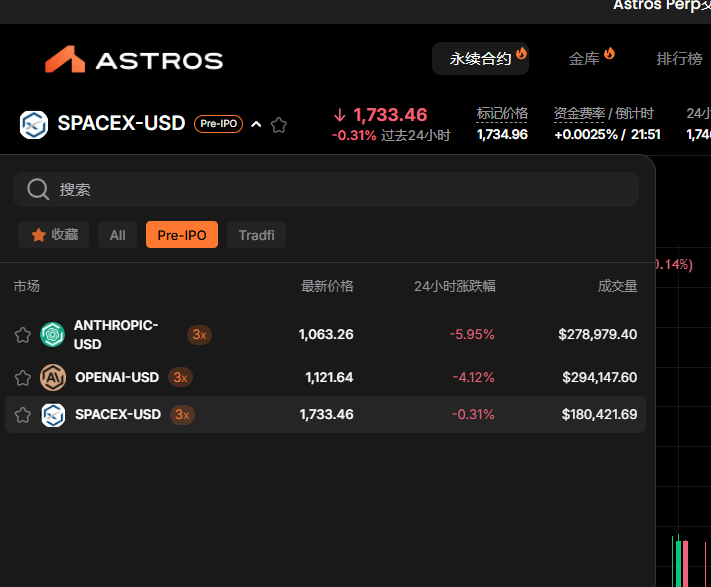The height and width of the screenshot is (587, 711).
Task: Star the SPACEX-USD market row
Action: coord(23,415)
